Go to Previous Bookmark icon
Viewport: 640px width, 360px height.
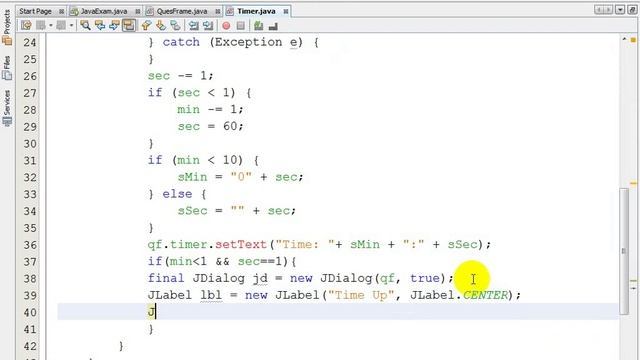click(146, 26)
